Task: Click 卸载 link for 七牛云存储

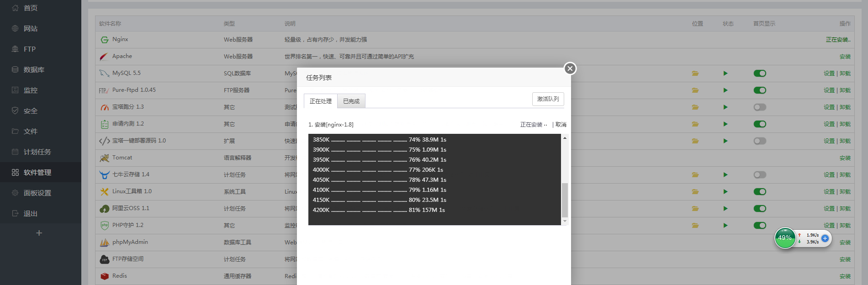Action: (845, 175)
